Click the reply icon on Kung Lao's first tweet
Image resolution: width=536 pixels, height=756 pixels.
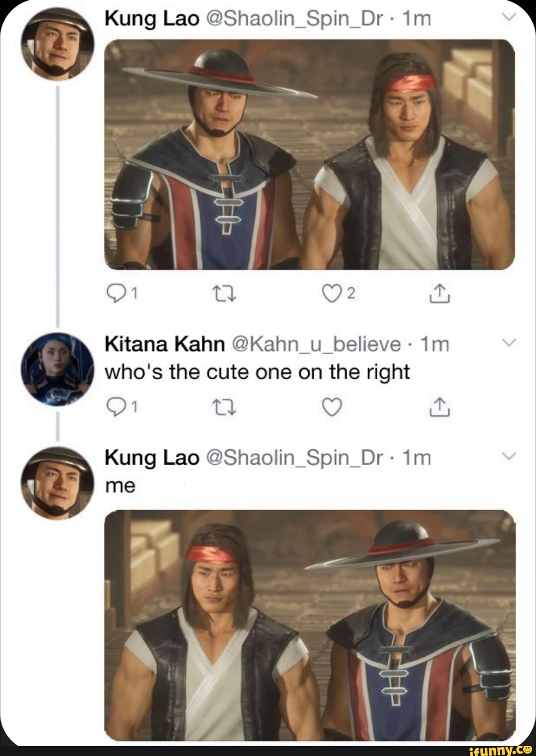point(118,293)
